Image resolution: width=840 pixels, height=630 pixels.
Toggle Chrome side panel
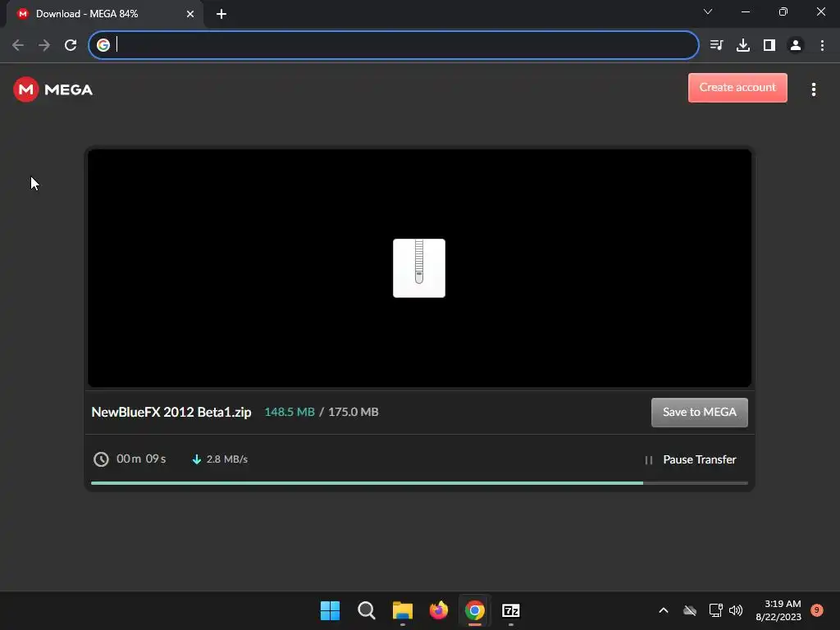(769, 45)
